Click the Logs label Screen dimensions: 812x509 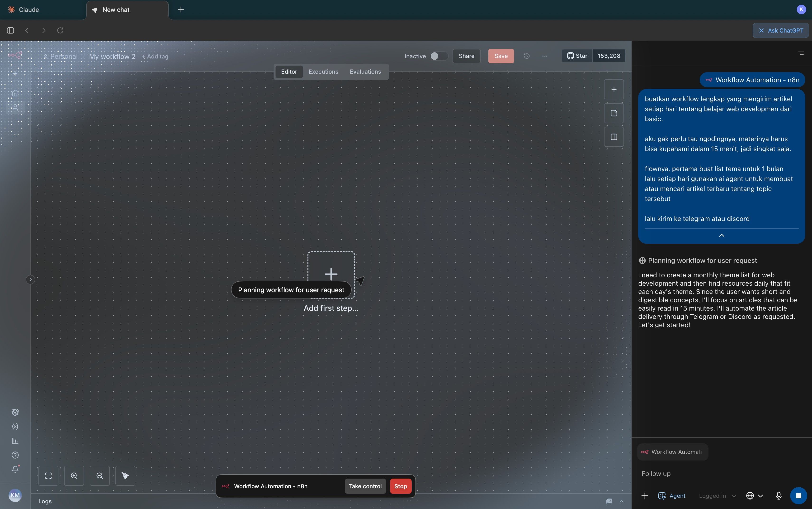click(45, 501)
